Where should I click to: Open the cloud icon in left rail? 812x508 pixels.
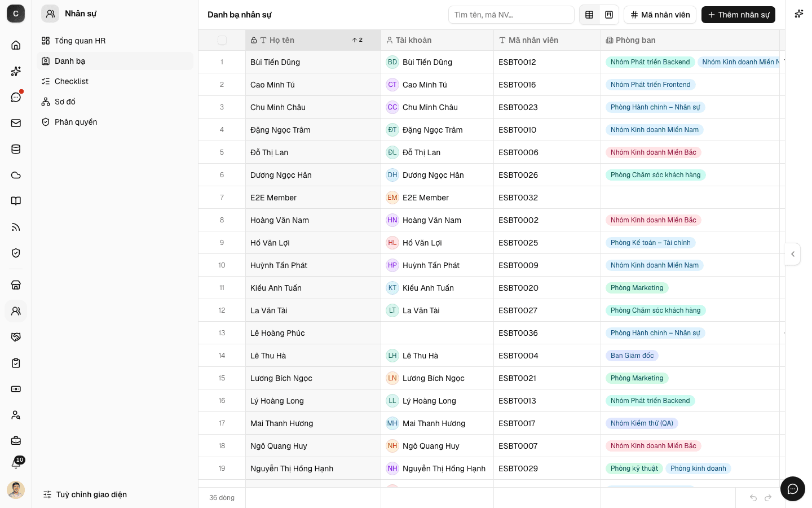[x=16, y=175]
